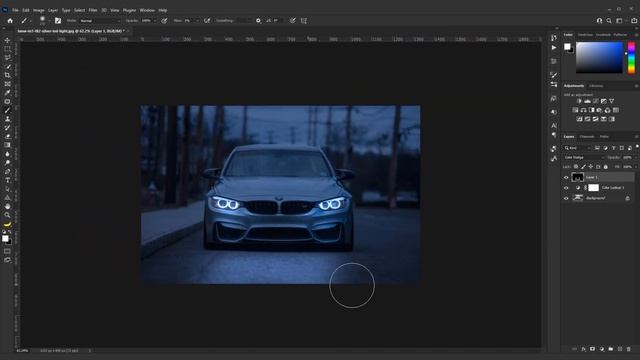Screen dimensions: 640x360
Task: Open the Filter menu
Action: pos(93,10)
